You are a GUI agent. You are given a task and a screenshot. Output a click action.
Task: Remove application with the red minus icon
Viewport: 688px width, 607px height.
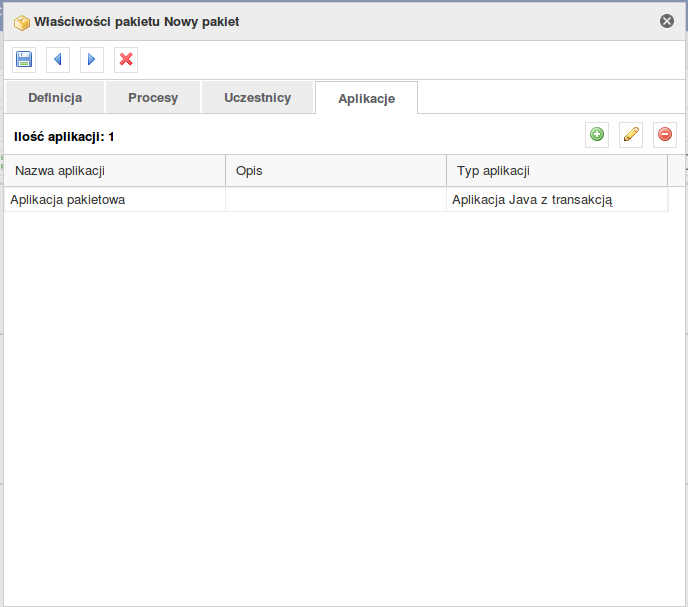pos(665,134)
